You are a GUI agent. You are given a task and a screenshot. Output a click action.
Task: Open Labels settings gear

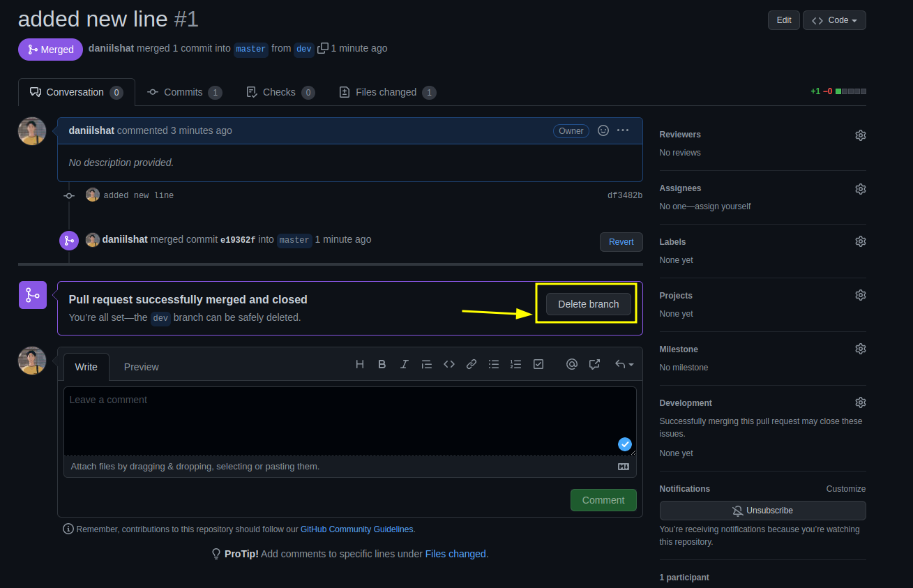coord(861,241)
